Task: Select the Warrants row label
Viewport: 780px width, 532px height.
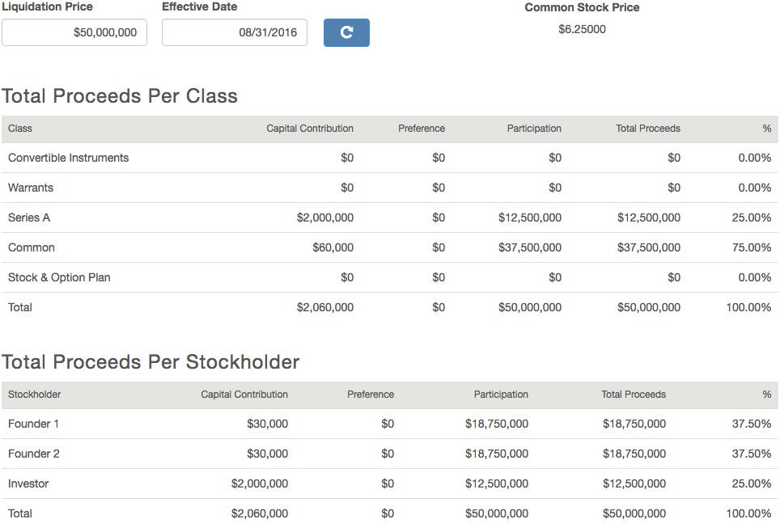Action: click(31, 188)
